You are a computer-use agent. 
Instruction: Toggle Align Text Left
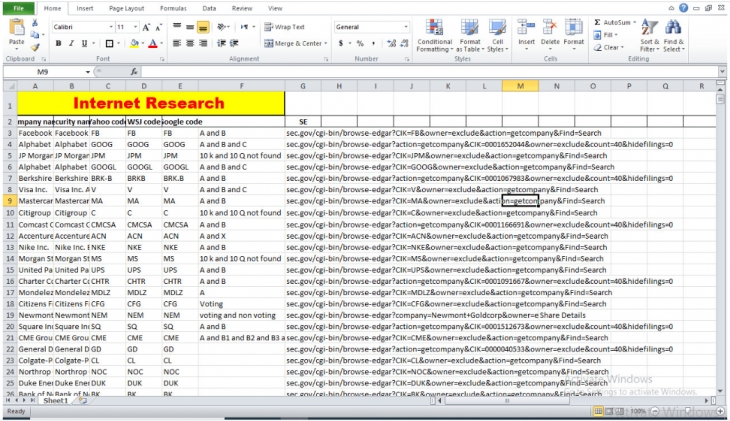pyautogui.click(x=177, y=43)
